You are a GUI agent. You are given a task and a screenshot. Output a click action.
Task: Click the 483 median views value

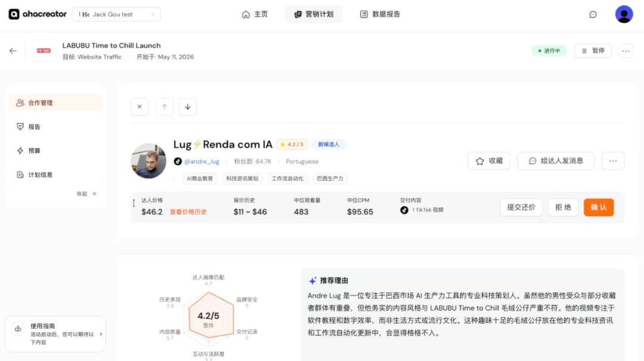coord(301,212)
